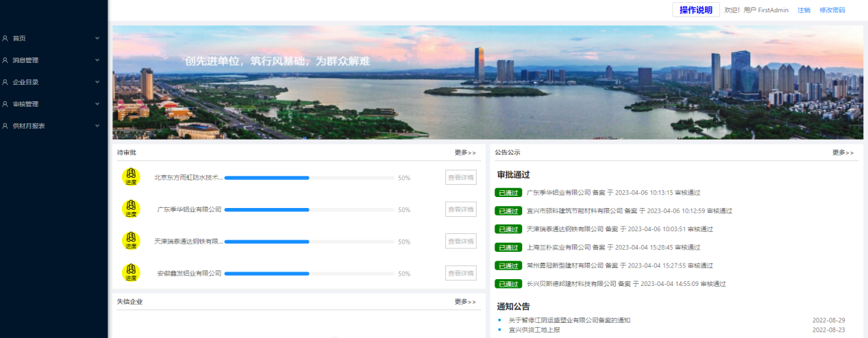Click the 修改密码 link
Screen dimensions: 868x338
pos(832,10)
